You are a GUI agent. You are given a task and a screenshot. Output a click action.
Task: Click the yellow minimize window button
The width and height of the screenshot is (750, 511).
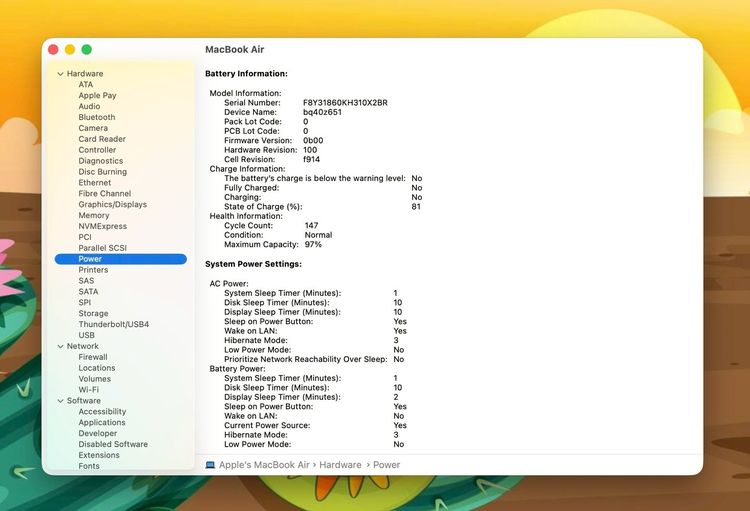(70, 49)
